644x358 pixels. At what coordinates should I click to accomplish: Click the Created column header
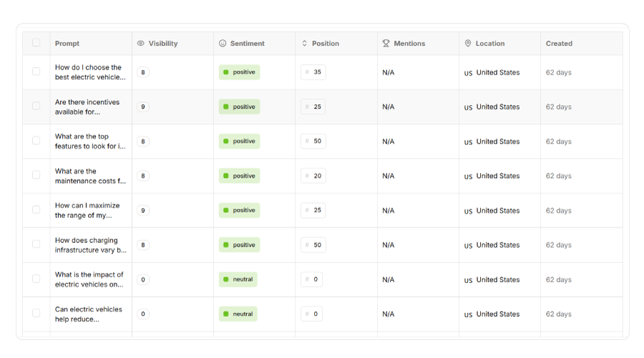(x=559, y=44)
